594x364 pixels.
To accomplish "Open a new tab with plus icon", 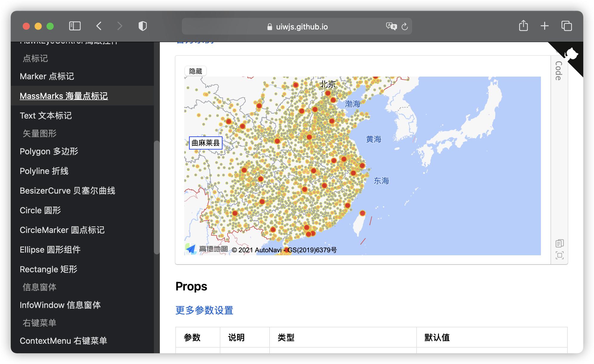I will click(544, 26).
